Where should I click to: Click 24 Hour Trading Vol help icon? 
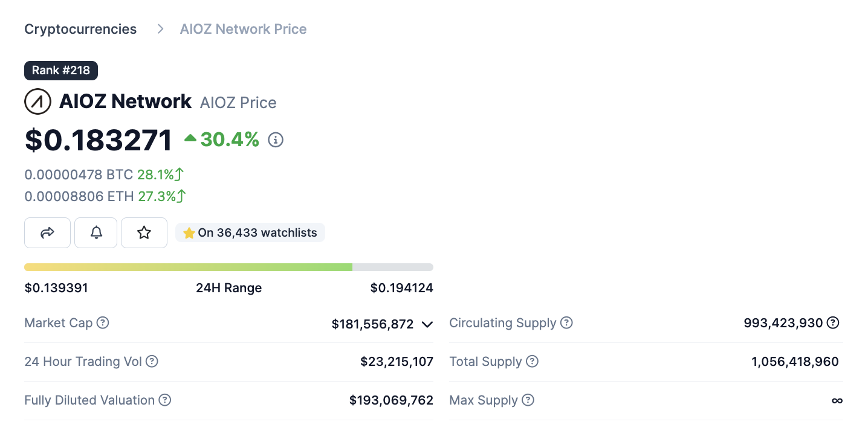coord(152,362)
